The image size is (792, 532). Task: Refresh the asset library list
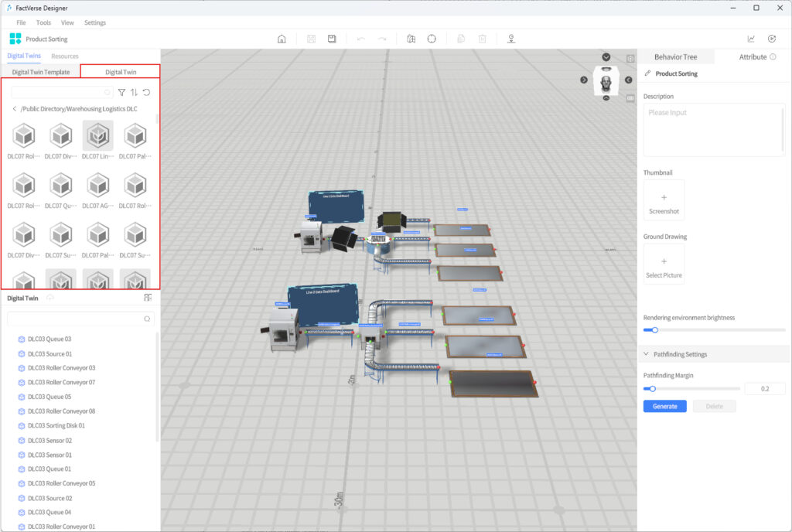coord(146,92)
